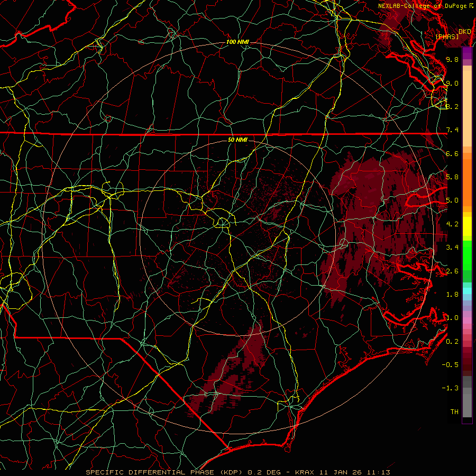Click the 2.6 scale value
The height and width of the screenshot is (476, 476).
[x=452, y=271]
